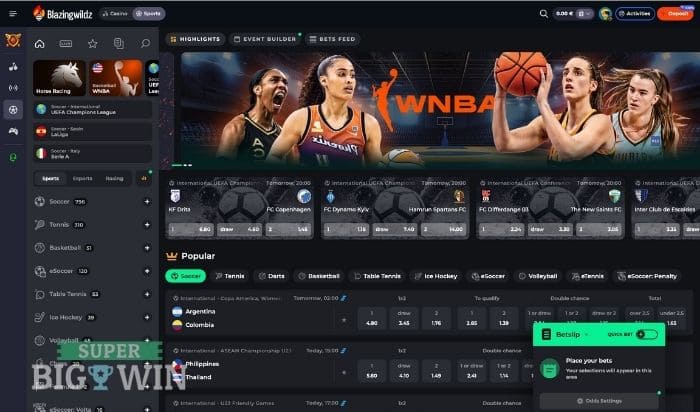This screenshot has width=700, height=412.
Task: Open Spain LaLiga link
Action: [92, 132]
